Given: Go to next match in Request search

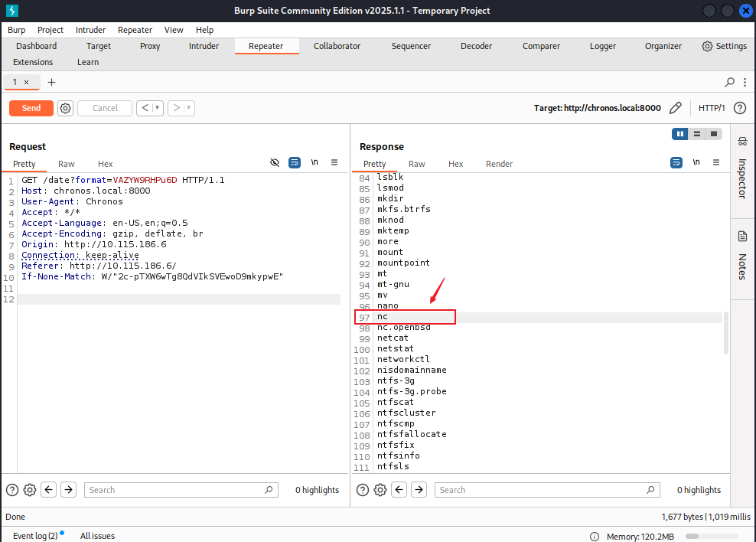Looking at the screenshot, I should pyautogui.click(x=68, y=489).
